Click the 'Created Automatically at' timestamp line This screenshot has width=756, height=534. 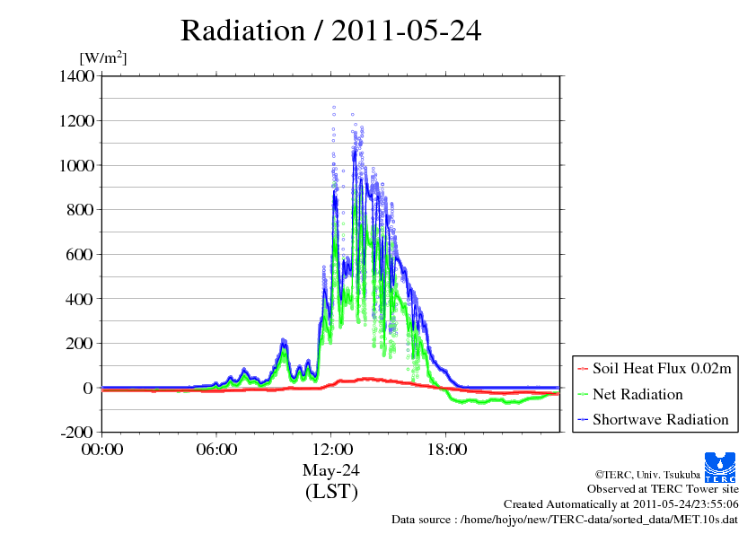pyautogui.click(x=621, y=504)
